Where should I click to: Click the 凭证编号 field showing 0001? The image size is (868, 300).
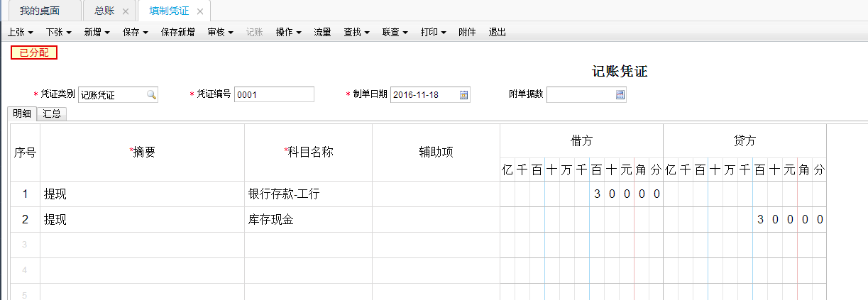274,95
